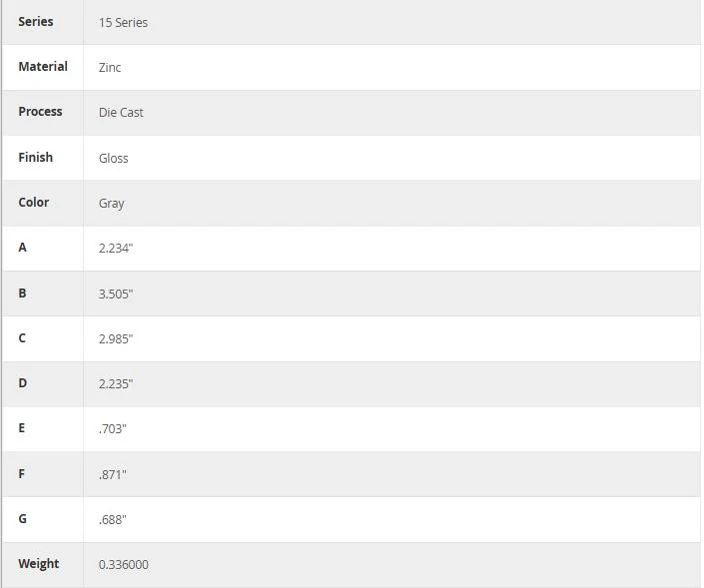Select the 0.336000 weight value
The width and height of the screenshot is (704, 588).
(x=124, y=564)
